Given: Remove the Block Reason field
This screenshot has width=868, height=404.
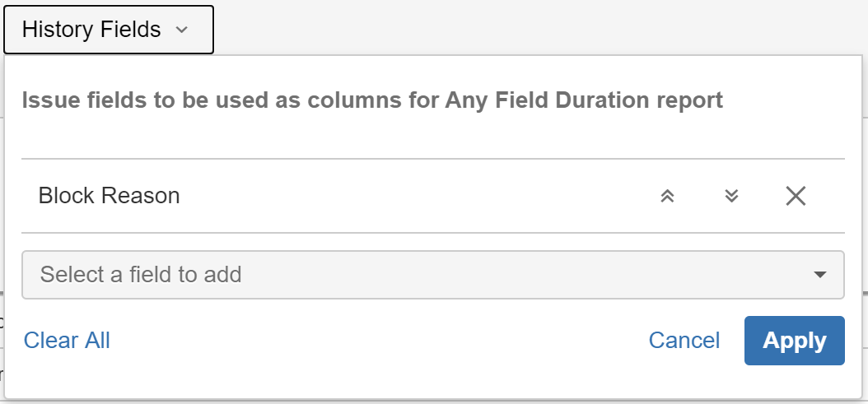Looking at the screenshot, I should (796, 196).
